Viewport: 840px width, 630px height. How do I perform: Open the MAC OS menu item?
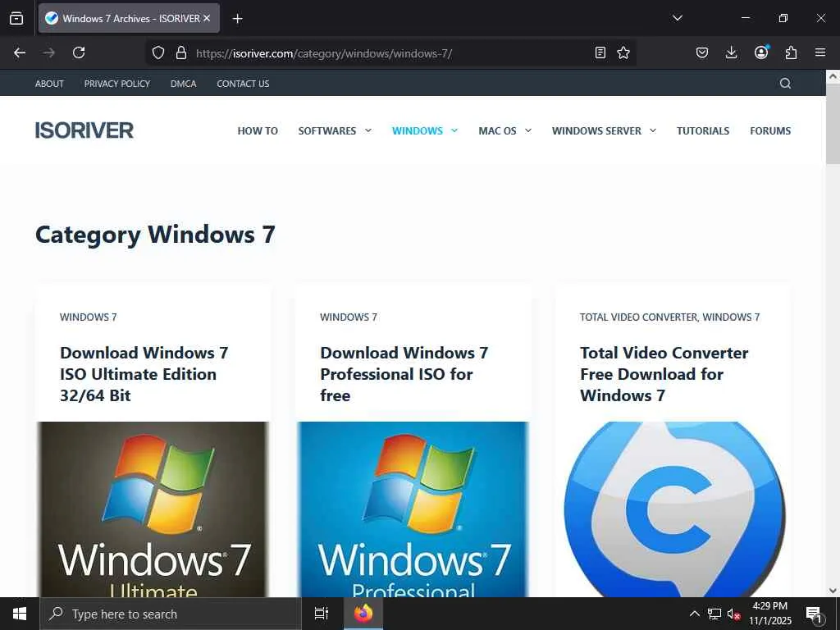tap(497, 130)
